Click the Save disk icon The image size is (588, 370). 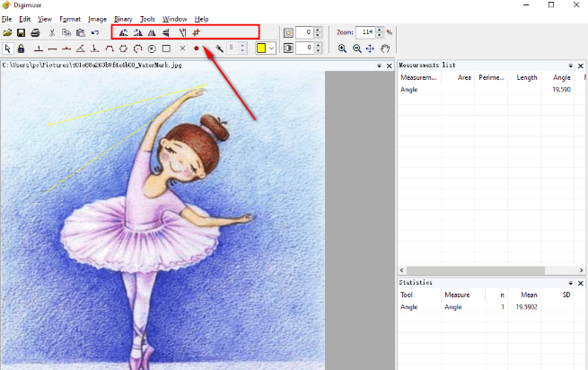pos(21,32)
